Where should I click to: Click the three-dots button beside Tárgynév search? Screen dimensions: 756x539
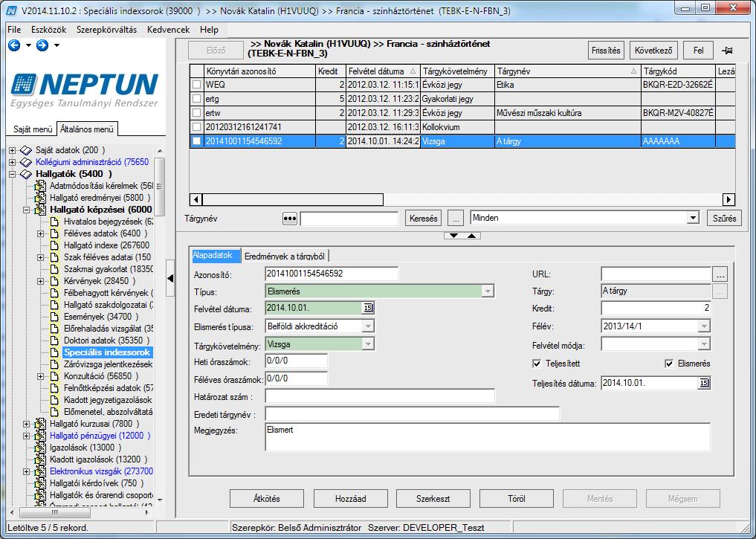pyautogui.click(x=289, y=219)
